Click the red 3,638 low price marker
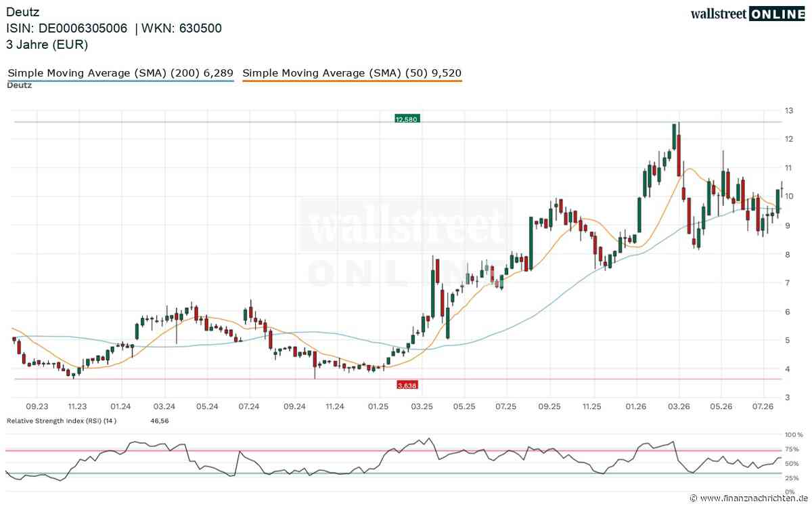The height and width of the screenshot is (508, 812). coord(407,385)
